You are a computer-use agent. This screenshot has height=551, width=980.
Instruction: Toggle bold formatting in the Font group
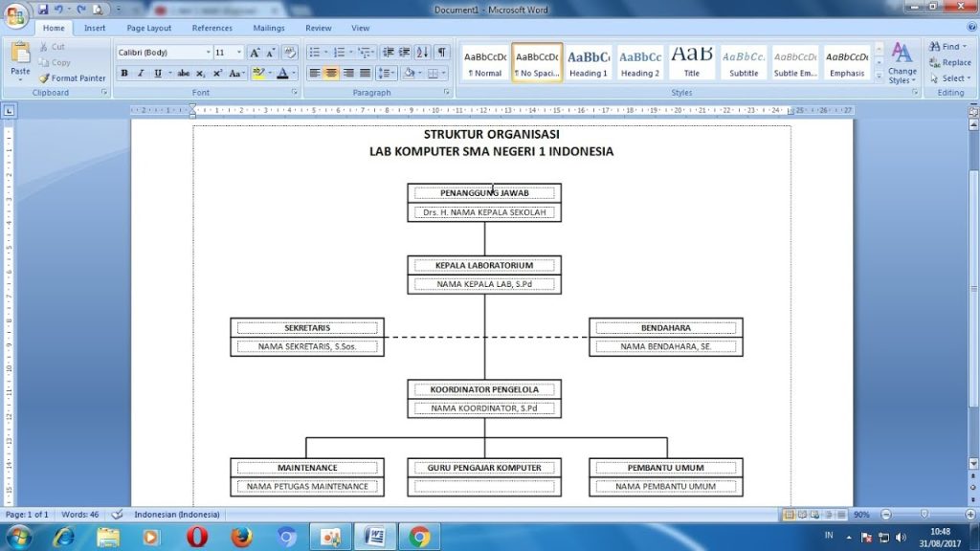(124, 72)
